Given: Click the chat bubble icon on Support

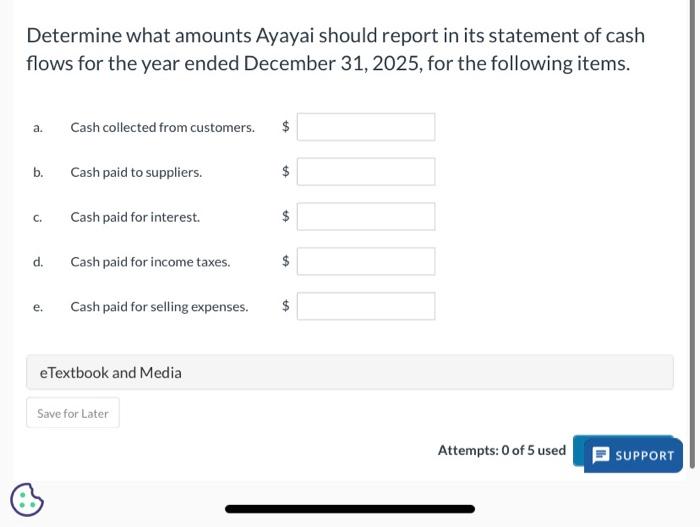Looking at the screenshot, I should pyautogui.click(x=601, y=455).
